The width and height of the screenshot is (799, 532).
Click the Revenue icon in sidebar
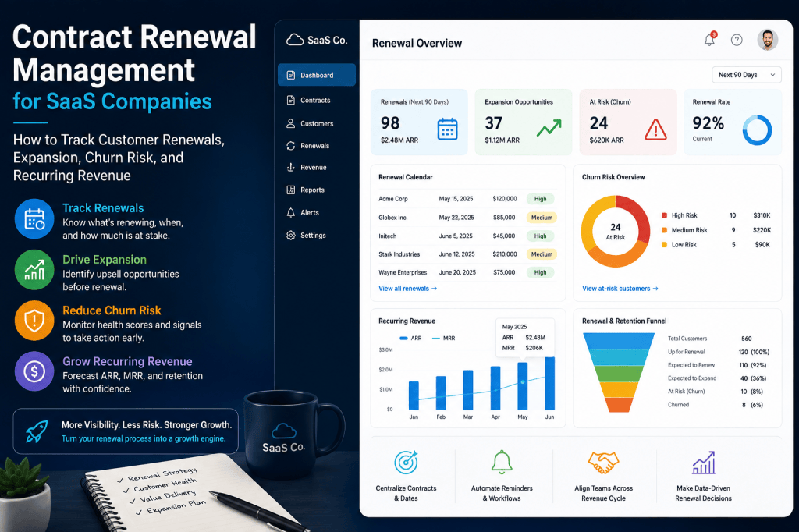[x=290, y=168]
